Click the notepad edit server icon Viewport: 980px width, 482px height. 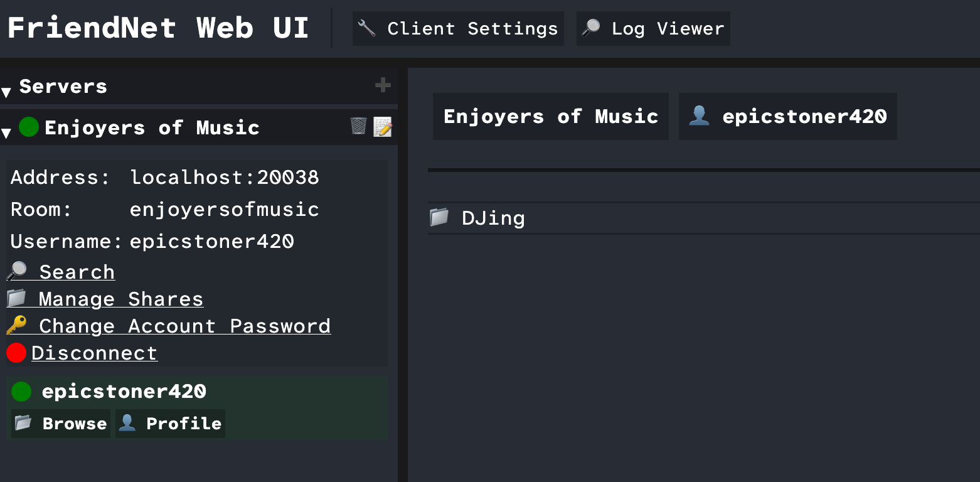click(382, 126)
